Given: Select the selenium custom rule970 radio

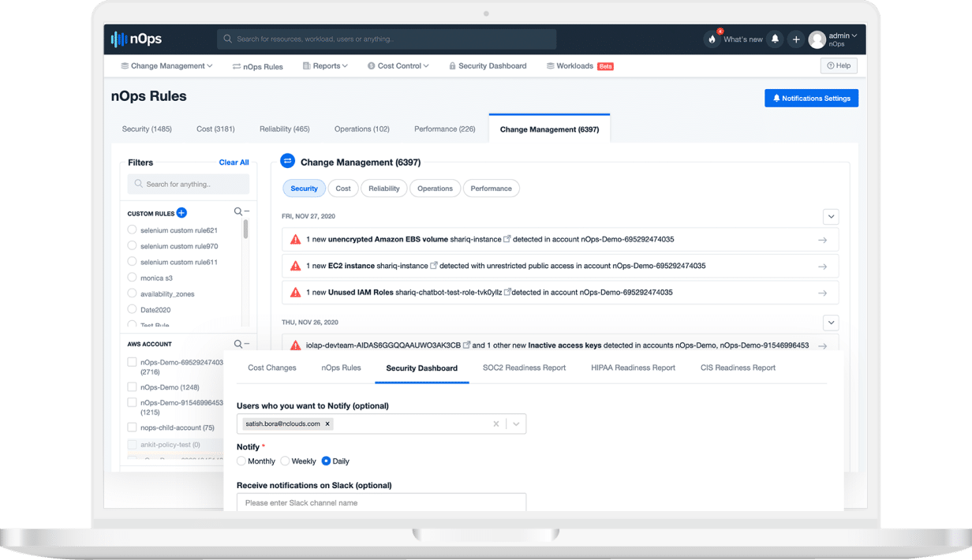Looking at the screenshot, I should click(132, 246).
